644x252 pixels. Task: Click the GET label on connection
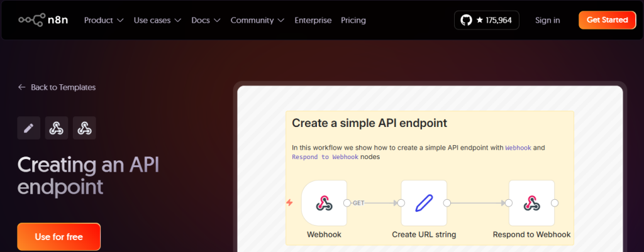tap(358, 203)
